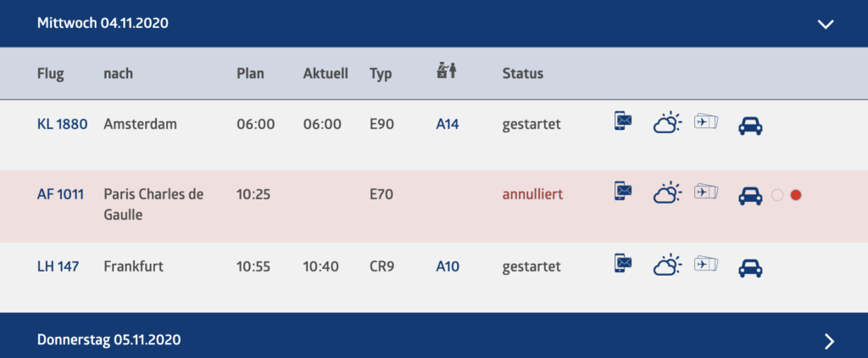The height and width of the screenshot is (358, 868).
Task: Click mobile notification icon for AF 1011
Action: pyautogui.click(x=623, y=193)
